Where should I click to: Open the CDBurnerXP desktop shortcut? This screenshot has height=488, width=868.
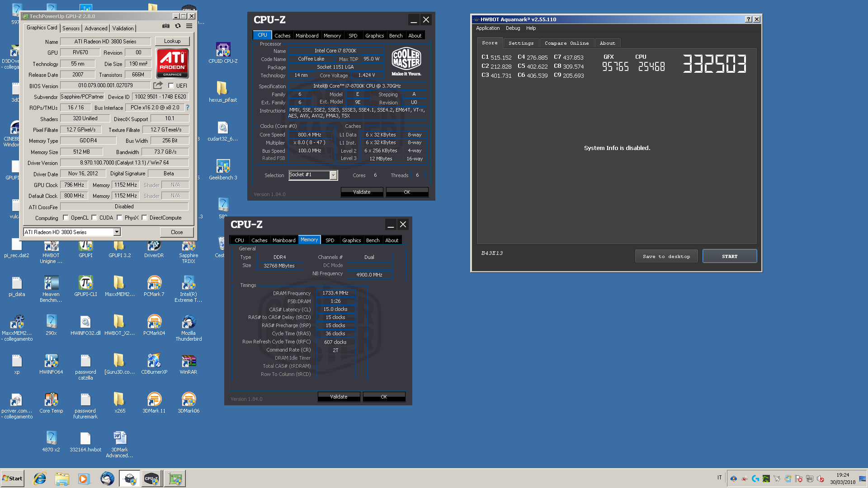pyautogui.click(x=154, y=364)
